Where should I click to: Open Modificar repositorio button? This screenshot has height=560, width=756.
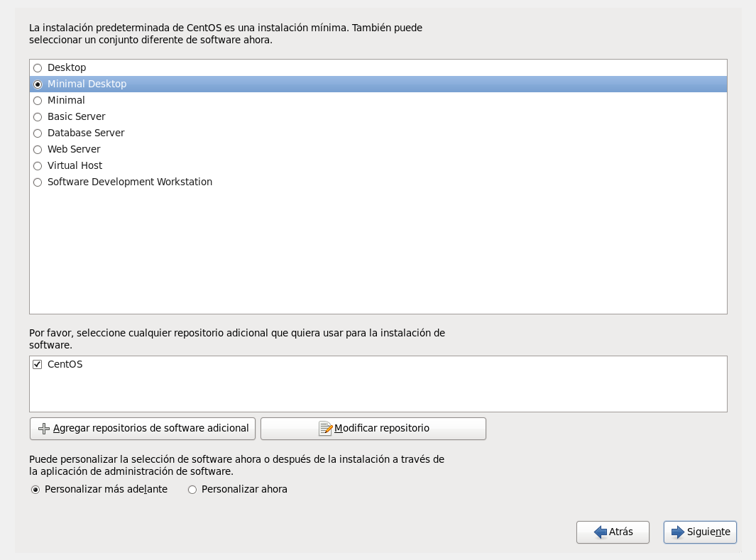click(373, 429)
